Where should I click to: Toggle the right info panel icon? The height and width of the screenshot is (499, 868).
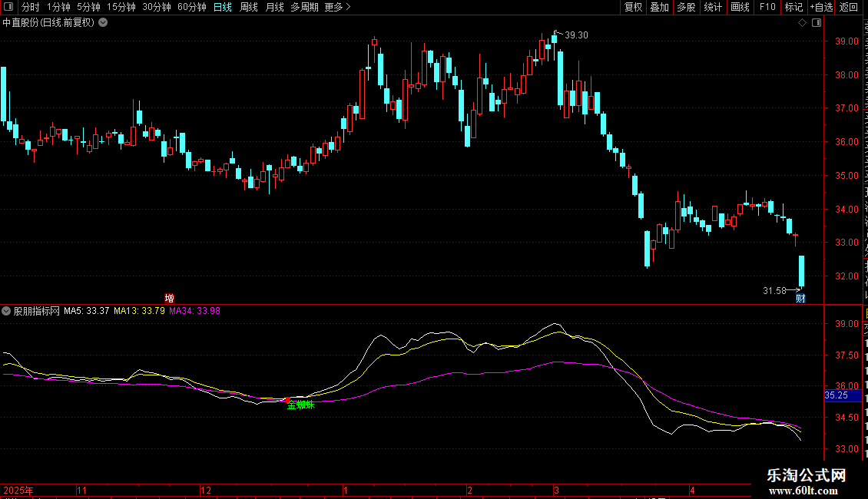817,23
